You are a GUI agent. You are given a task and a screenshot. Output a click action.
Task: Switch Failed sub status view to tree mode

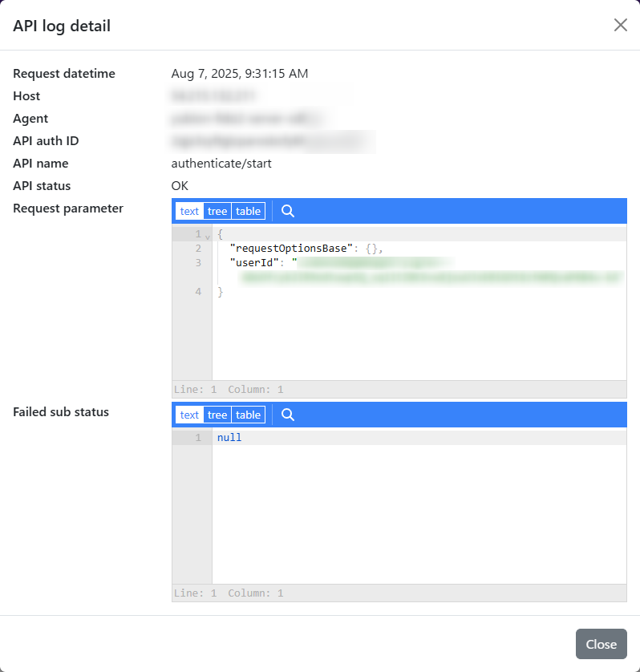[217, 415]
